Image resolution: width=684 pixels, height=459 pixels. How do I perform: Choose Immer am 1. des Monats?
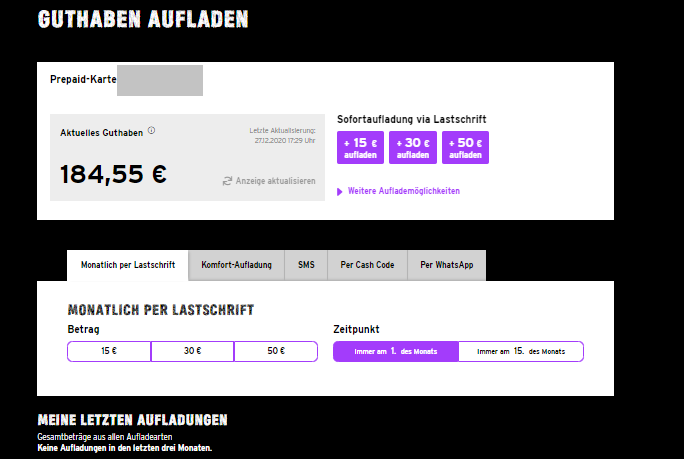coord(396,351)
